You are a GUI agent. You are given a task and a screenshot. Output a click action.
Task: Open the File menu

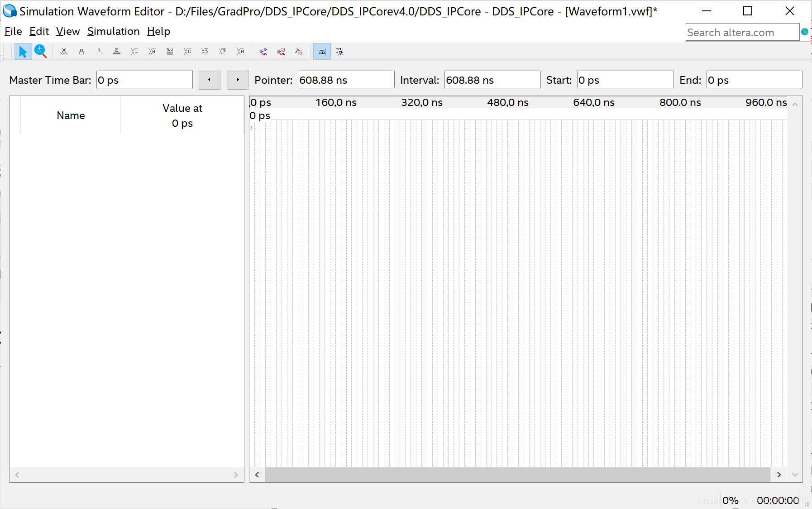pos(13,31)
